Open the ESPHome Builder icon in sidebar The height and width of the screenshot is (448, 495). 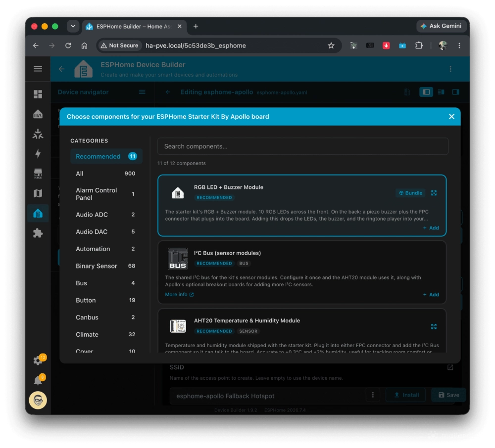click(38, 214)
